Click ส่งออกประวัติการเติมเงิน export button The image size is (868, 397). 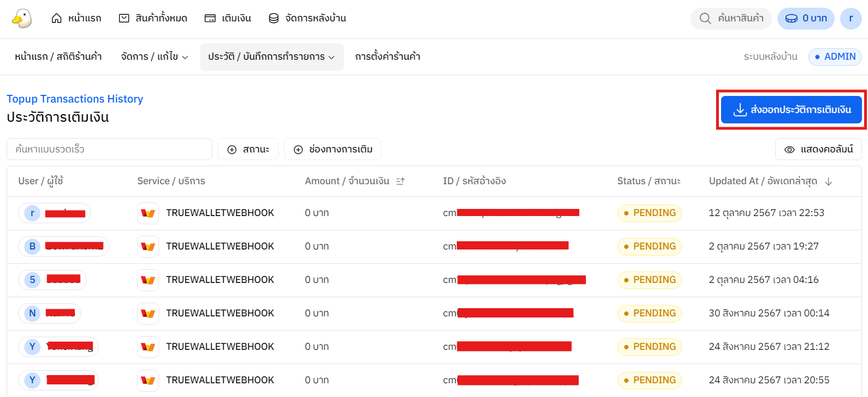coord(791,110)
